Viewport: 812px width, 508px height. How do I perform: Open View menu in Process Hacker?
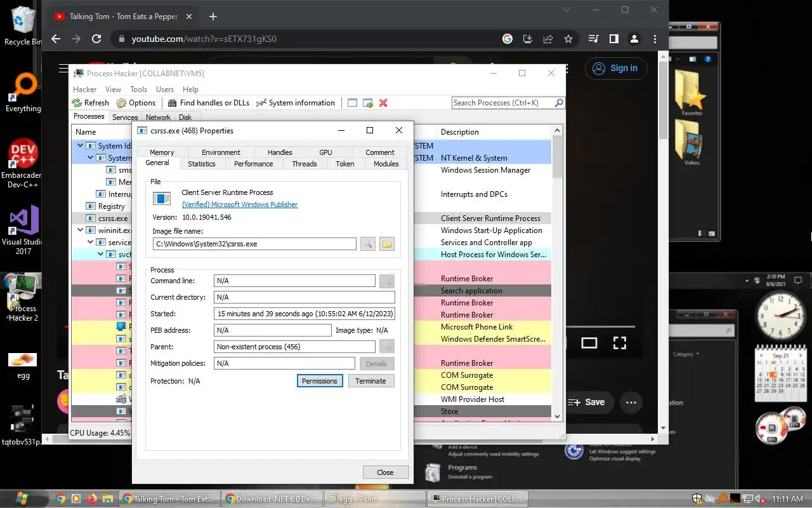[113, 90]
